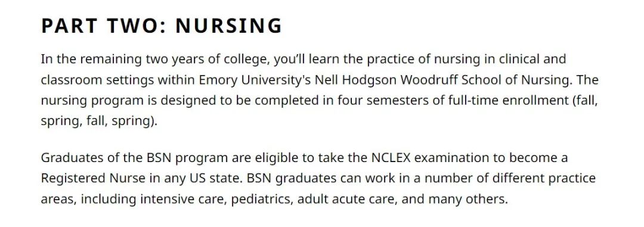This screenshot has width=644, height=227.
Task: Click the word pediatrics
Action: [x=262, y=200]
